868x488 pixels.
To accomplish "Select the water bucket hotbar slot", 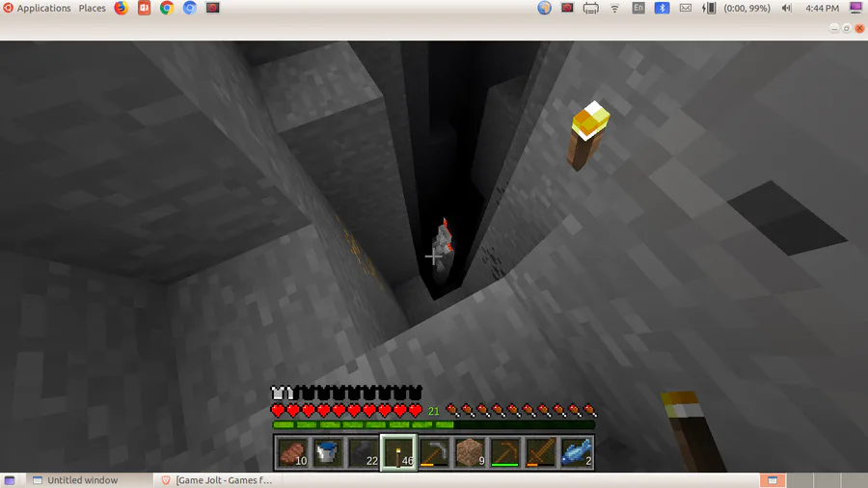I will [x=327, y=452].
